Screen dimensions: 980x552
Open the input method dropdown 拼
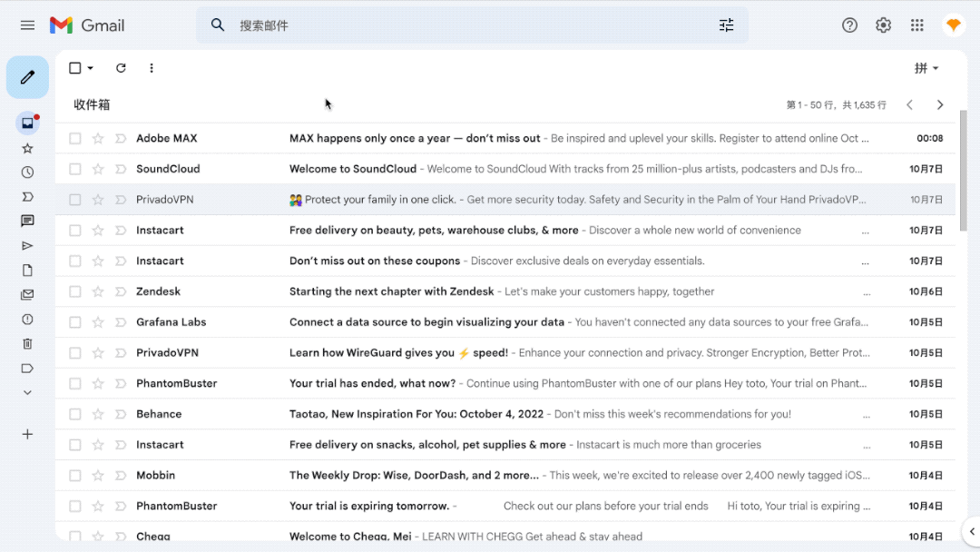(926, 67)
